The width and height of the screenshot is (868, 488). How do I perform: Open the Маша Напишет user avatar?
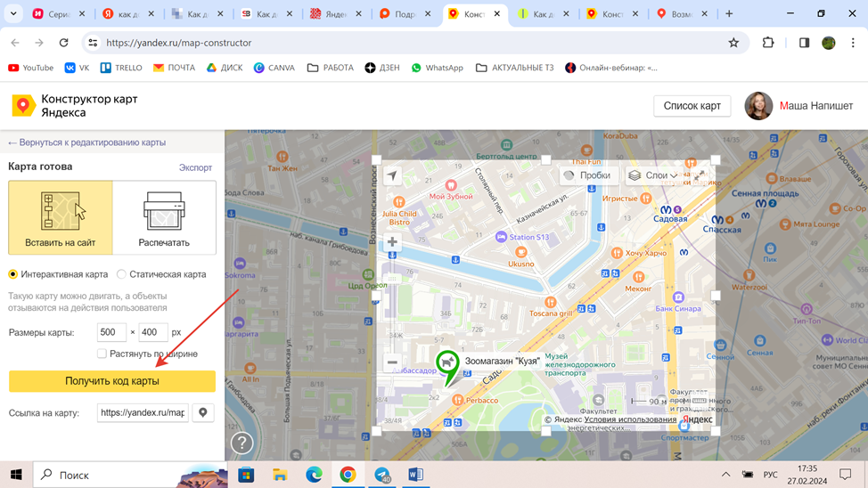pos(758,106)
